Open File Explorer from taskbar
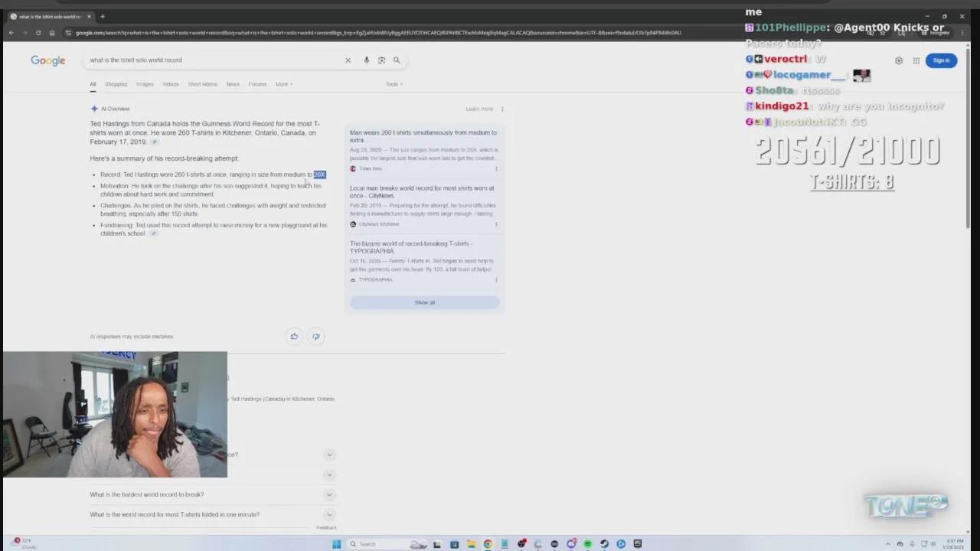Screen dimensions: 980x551 coord(471,544)
